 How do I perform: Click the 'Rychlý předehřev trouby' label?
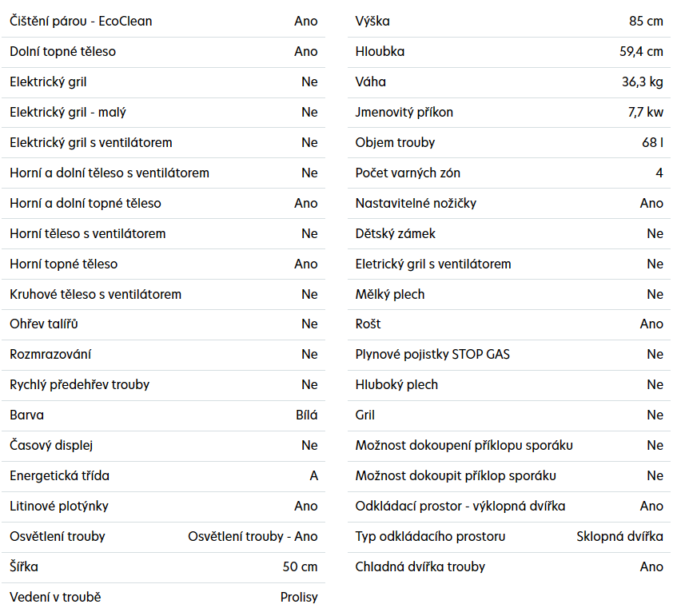pyautogui.click(x=79, y=385)
